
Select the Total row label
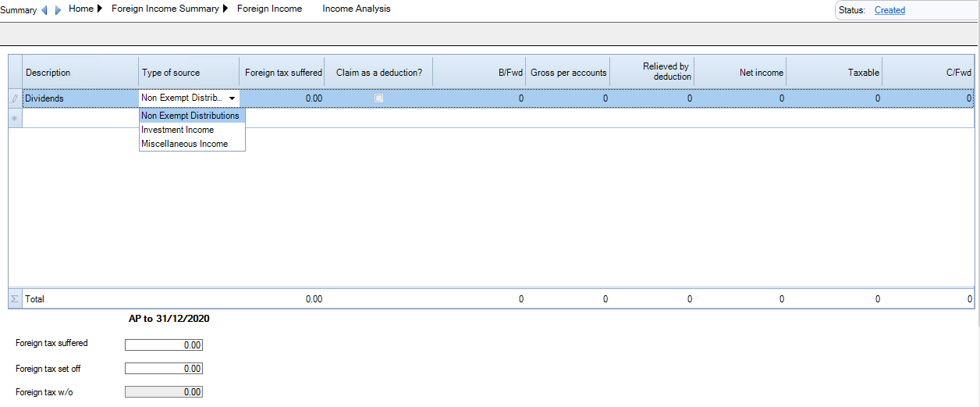(35, 299)
